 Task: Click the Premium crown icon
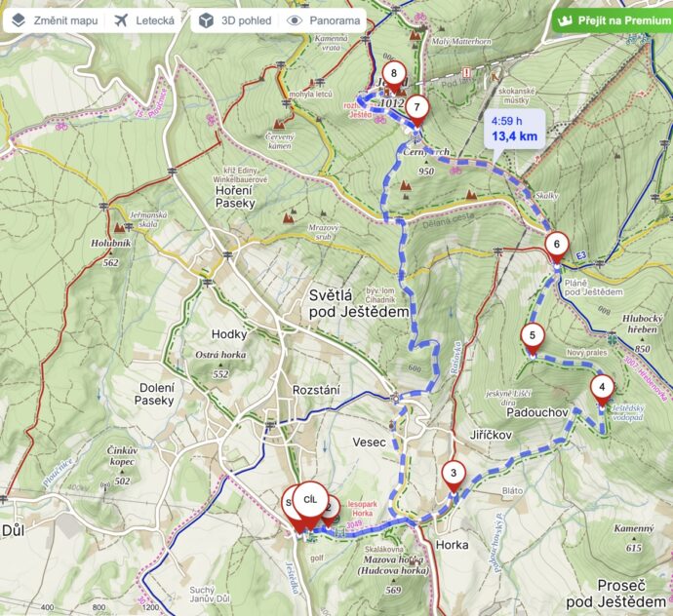[x=565, y=20]
